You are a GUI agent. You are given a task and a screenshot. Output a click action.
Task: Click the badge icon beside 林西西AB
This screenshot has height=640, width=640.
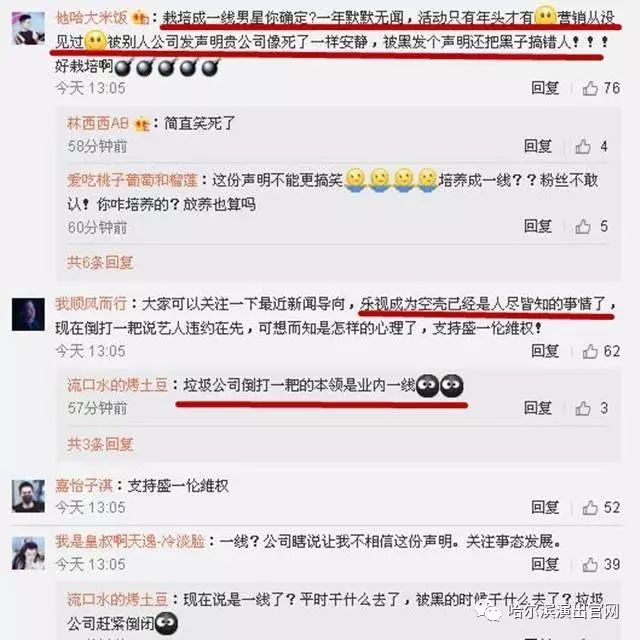click(142, 124)
